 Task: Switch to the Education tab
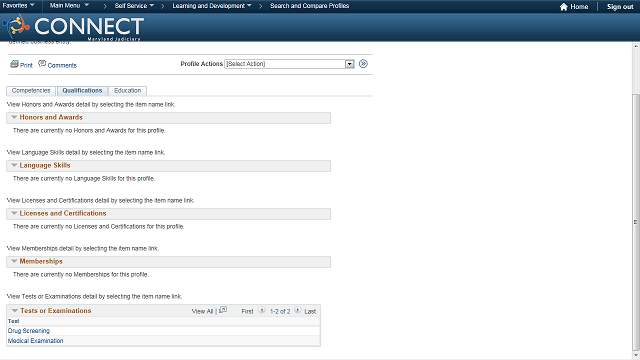[x=128, y=91]
